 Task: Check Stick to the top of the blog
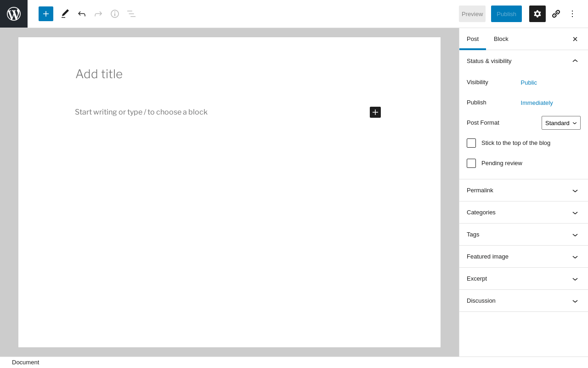click(471, 143)
